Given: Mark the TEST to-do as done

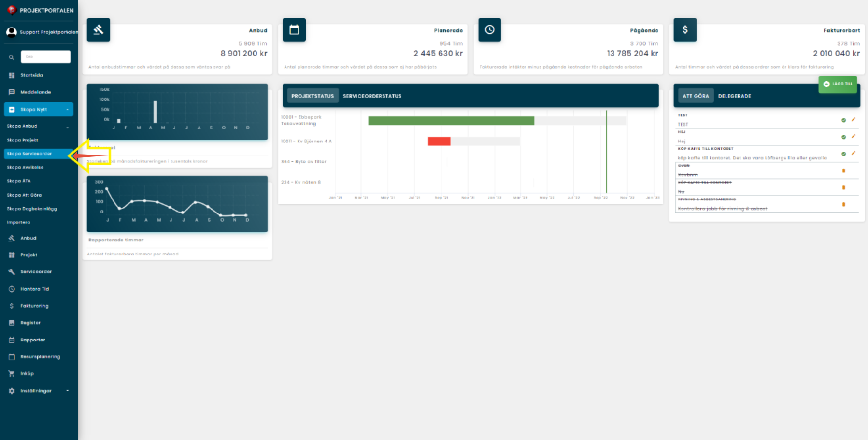Looking at the screenshot, I should [844, 120].
